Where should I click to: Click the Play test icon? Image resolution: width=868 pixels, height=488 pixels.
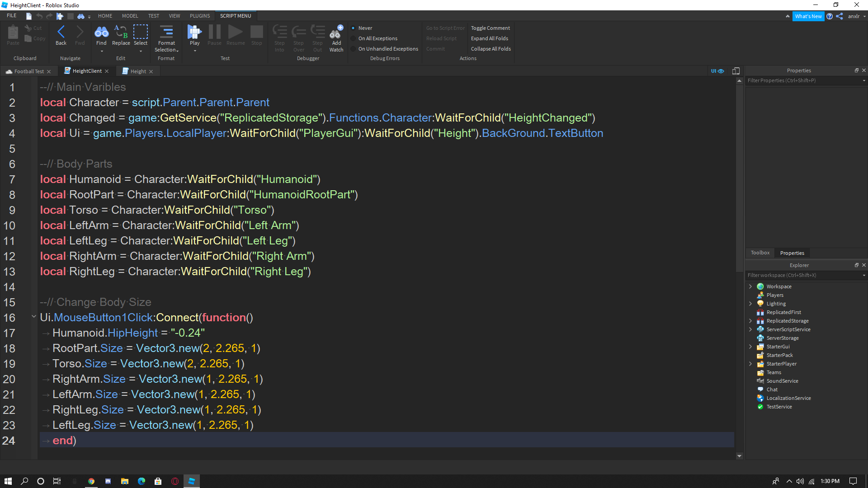194,33
